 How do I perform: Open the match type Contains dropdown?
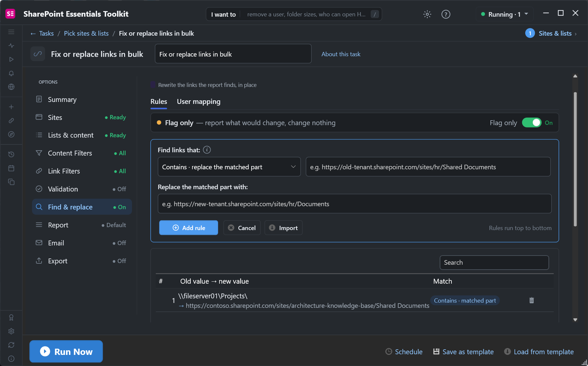click(x=229, y=167)
